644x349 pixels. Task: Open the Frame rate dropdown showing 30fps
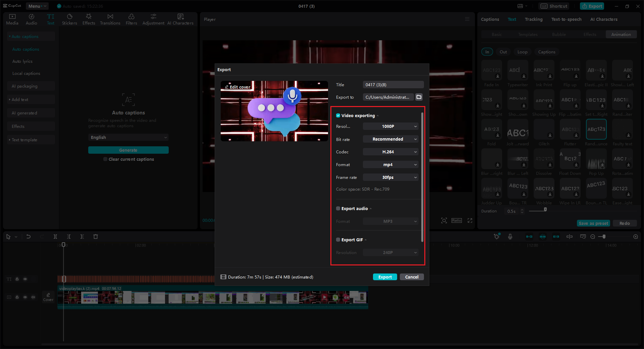[x=390, y=177]
